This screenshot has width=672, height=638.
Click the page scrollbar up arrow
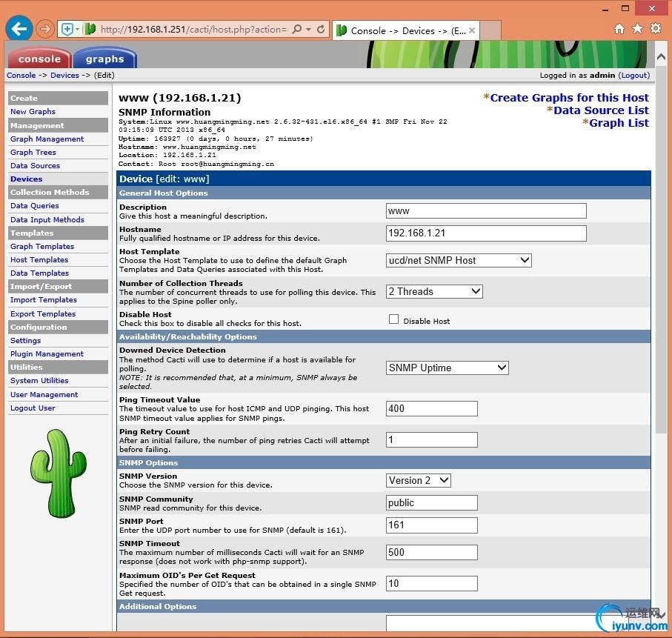[661, 56]
